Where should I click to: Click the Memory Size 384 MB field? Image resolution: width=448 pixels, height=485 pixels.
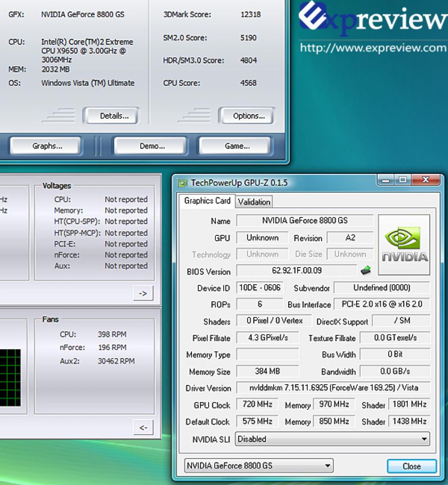[267, 371]
